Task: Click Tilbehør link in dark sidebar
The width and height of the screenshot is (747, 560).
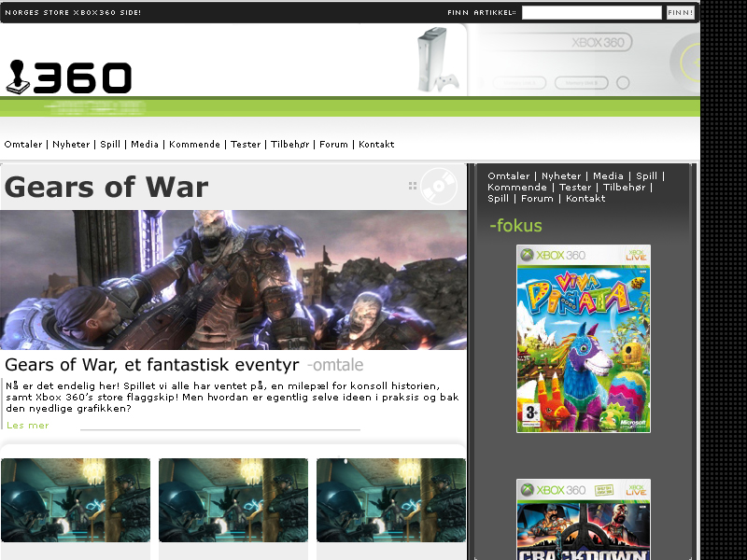Action: click(624, 188)
